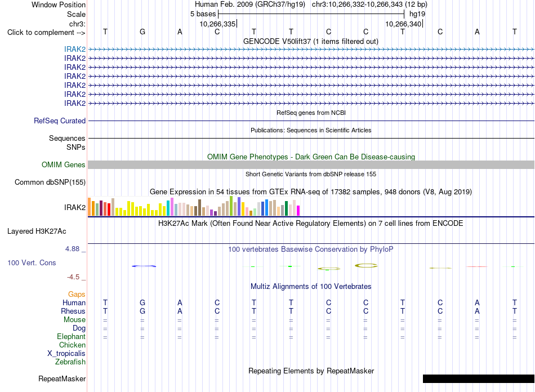
Task: Open the OMIM Genes track label
Action: 64,165
